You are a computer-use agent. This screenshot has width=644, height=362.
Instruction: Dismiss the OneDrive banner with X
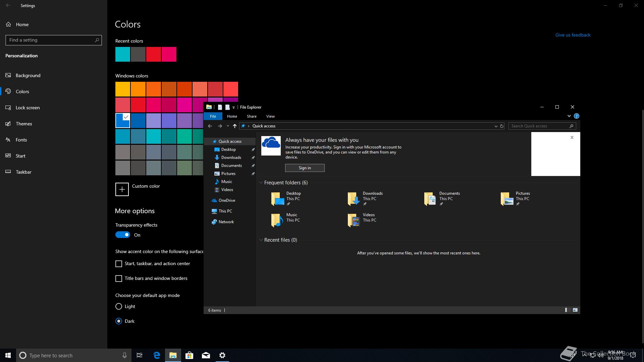(x=572, y=137)
